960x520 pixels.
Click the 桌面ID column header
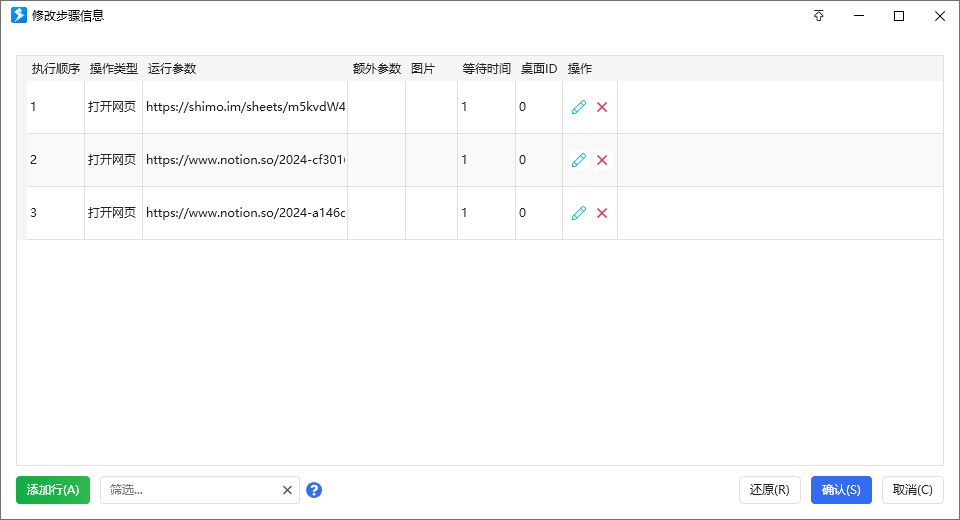(539, 69)
